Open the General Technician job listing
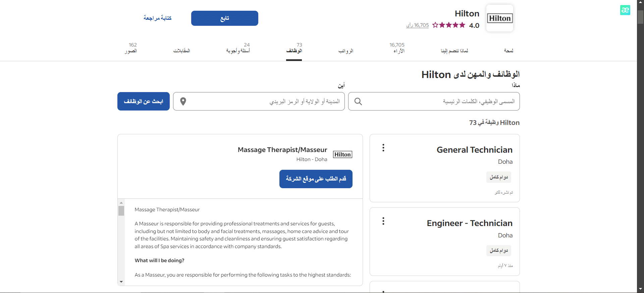This screenshot has width=644, height=293. click(x=474, y=150)
